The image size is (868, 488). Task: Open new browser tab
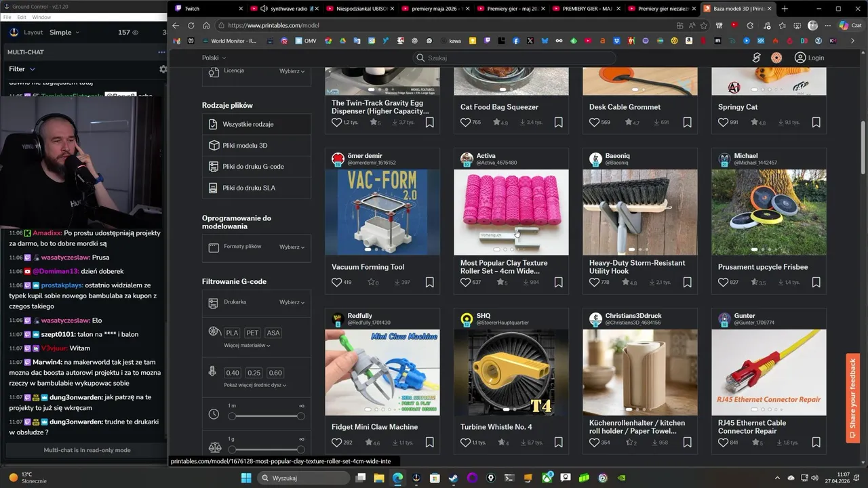[785, 9]
